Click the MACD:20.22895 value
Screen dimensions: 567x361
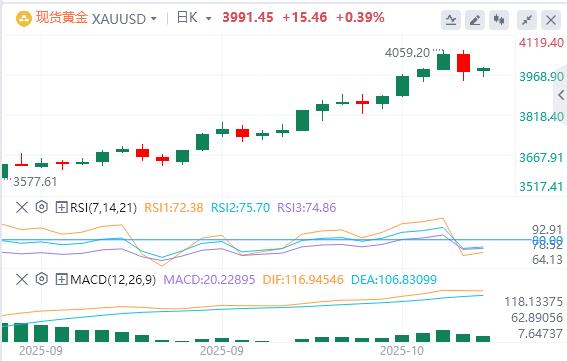(209, 280)
